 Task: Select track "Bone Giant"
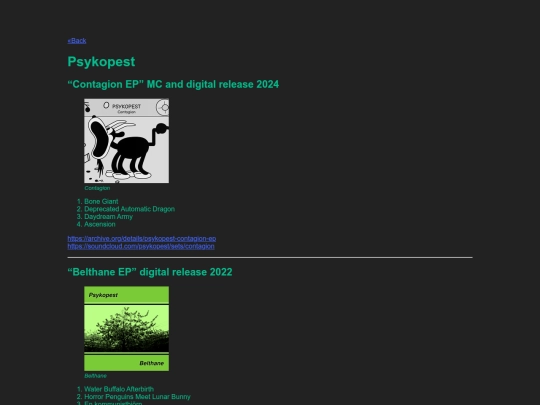point(101,201)
